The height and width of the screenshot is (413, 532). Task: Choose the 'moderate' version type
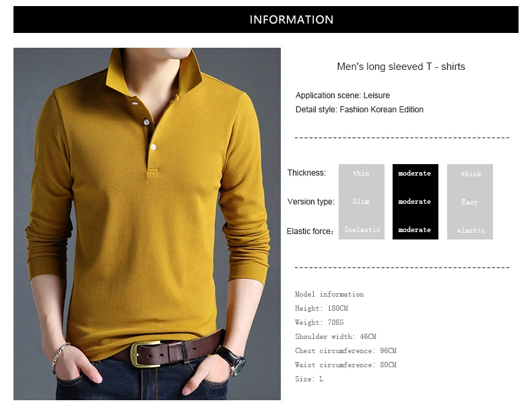pos(415,201)
